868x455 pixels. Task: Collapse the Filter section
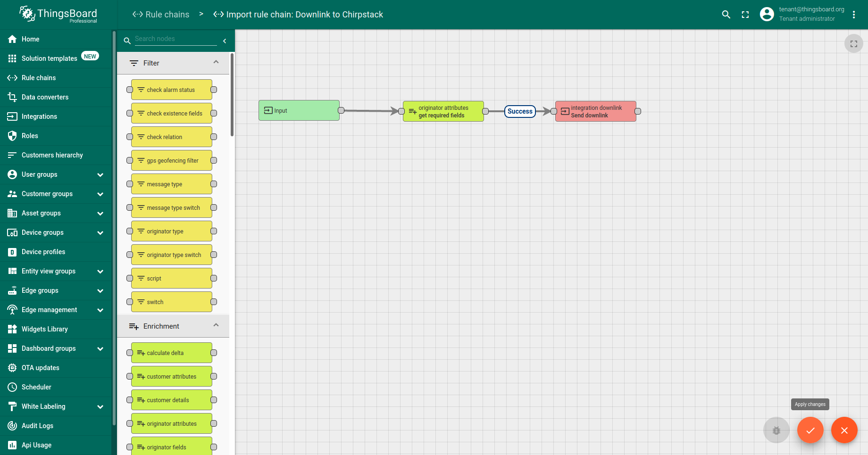(216, 63)
